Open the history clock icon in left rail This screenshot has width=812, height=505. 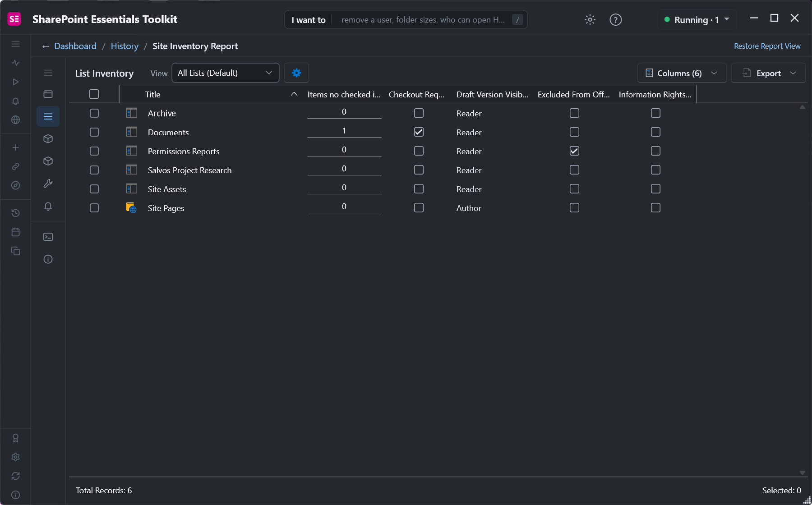[16, 213]
